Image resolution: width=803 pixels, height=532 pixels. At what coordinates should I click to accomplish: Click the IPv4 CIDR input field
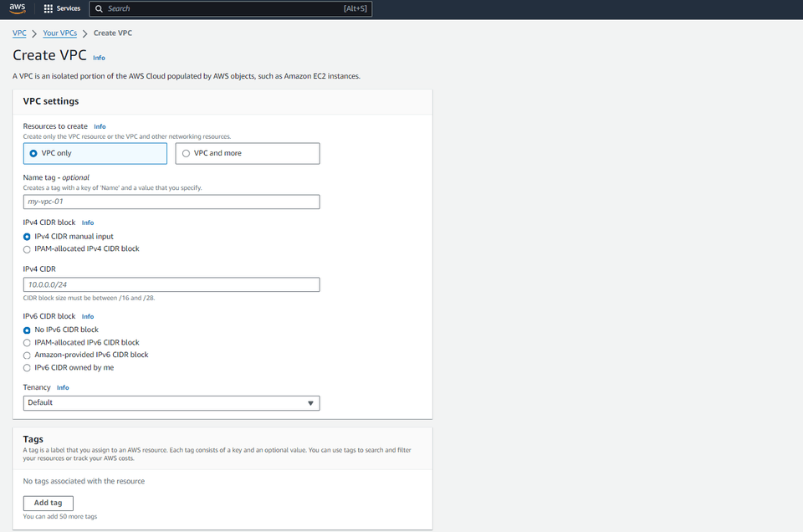click(x=171, y=284)
